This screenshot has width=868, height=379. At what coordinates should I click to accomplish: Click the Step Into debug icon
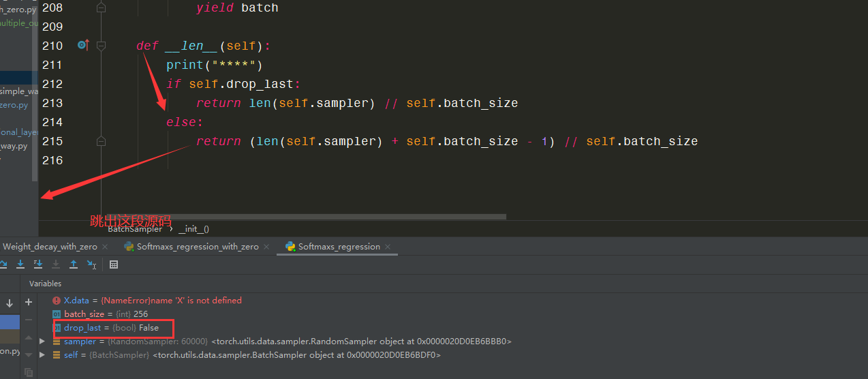20,264
